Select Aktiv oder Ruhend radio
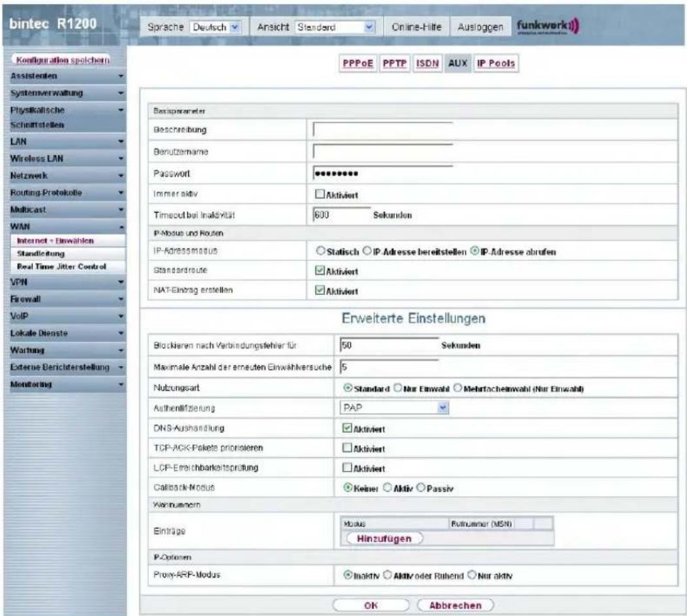687x616 pixels. (x=388, y=574)
